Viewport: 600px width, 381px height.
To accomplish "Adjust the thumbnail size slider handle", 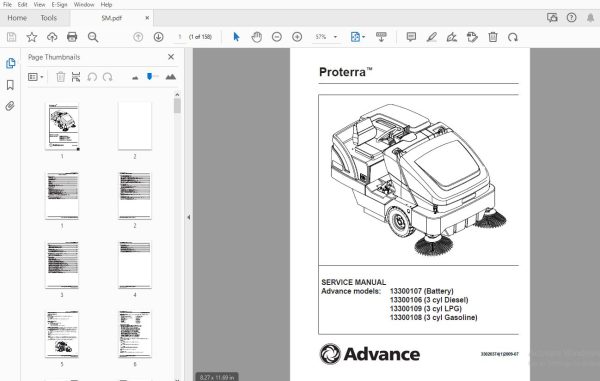I will [x=150, y=77].
